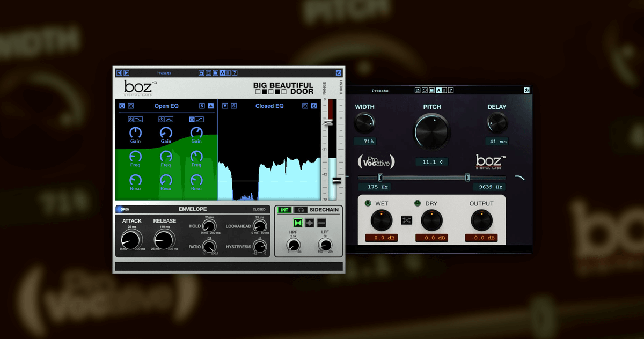
Task: Toggle the DRY power button
Action: point(418,203)
